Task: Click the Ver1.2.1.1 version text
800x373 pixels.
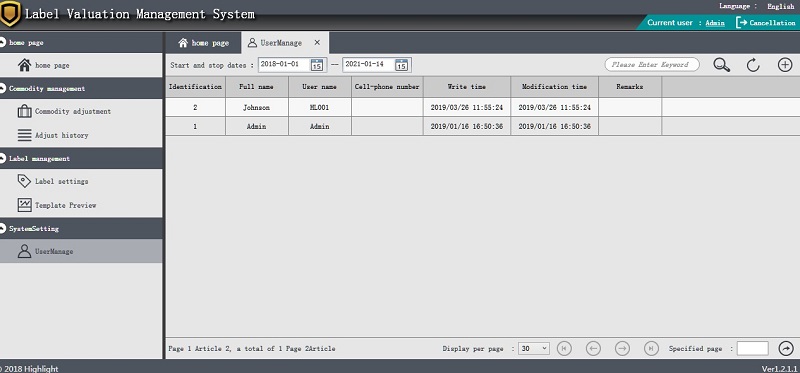Action: (779, 368)
